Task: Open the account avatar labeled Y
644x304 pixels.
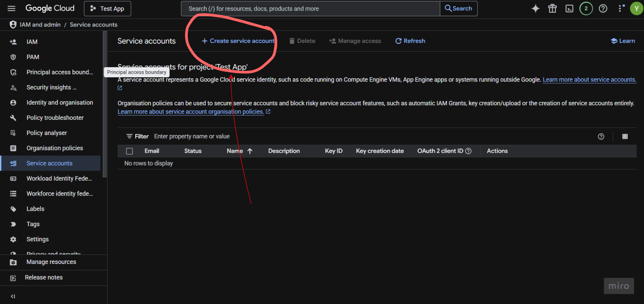Action: point(637,9)
